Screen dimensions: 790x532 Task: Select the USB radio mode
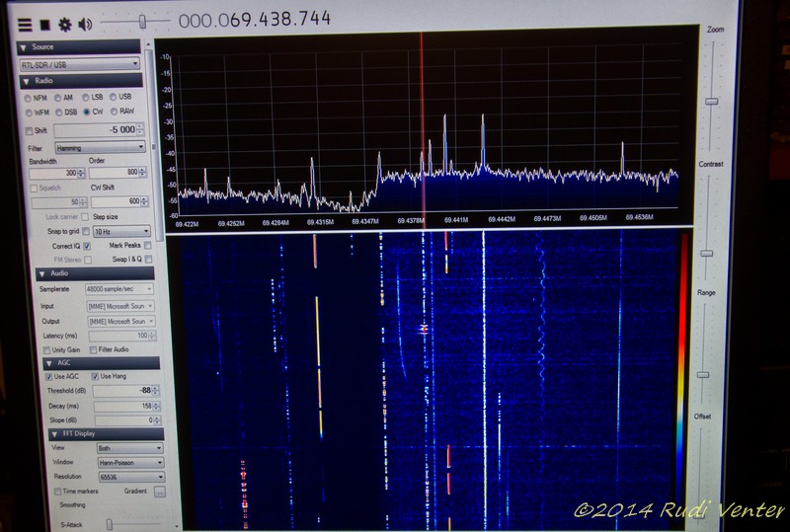[x=114, y=97]
